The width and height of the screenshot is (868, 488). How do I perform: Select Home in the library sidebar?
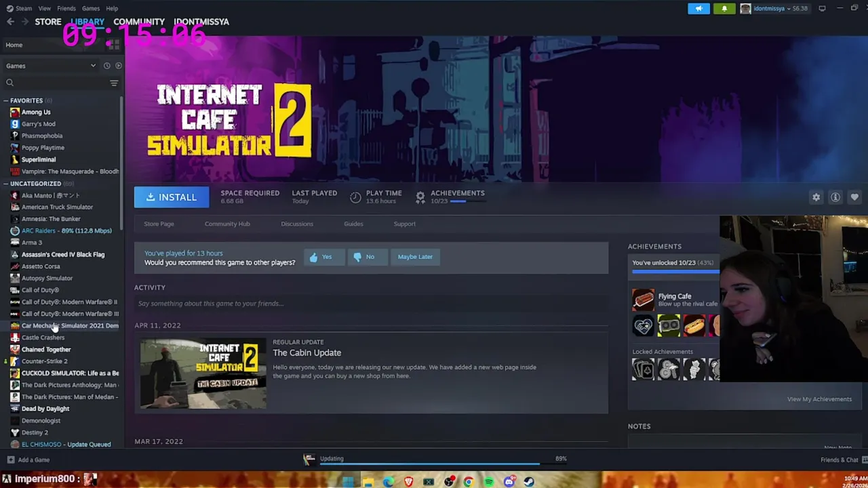click(x=14, y=45)
